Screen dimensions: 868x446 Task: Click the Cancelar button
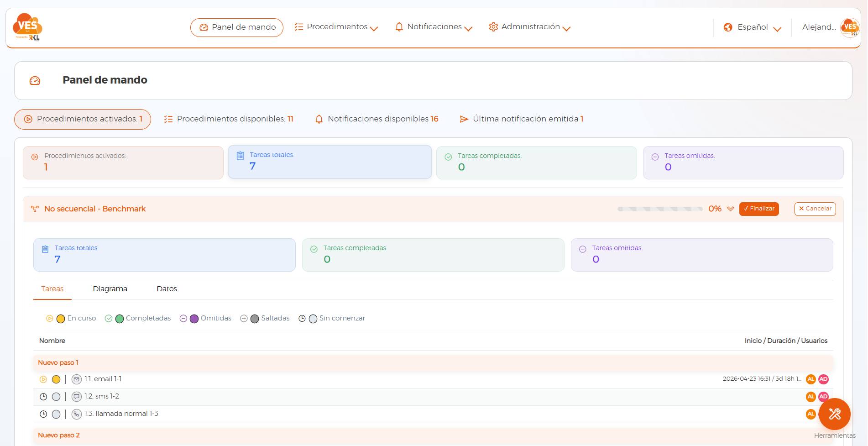click(x=815, y=209)
